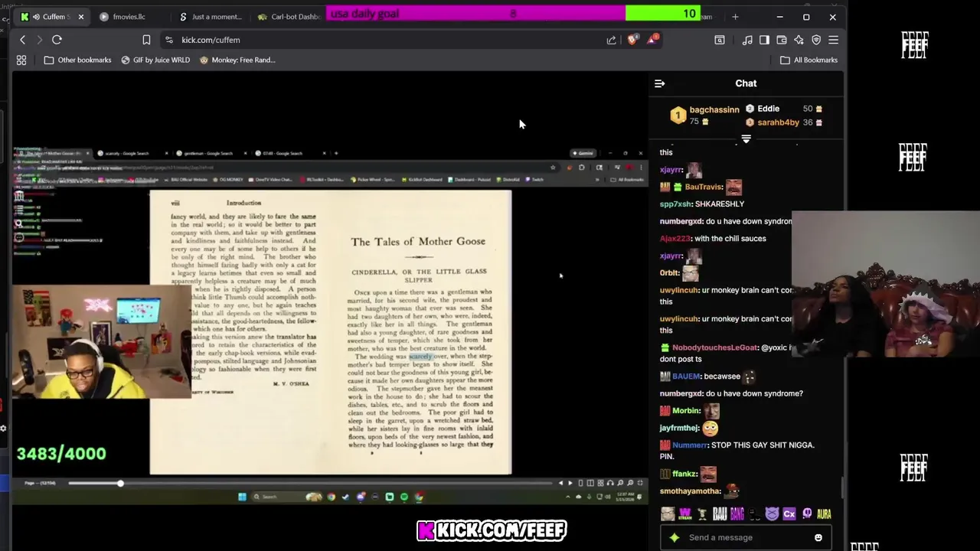Viewport: 980px width, 551px height.
Task: Select the purple devil emote in the emote bar
Action: (x=772, y=514)
